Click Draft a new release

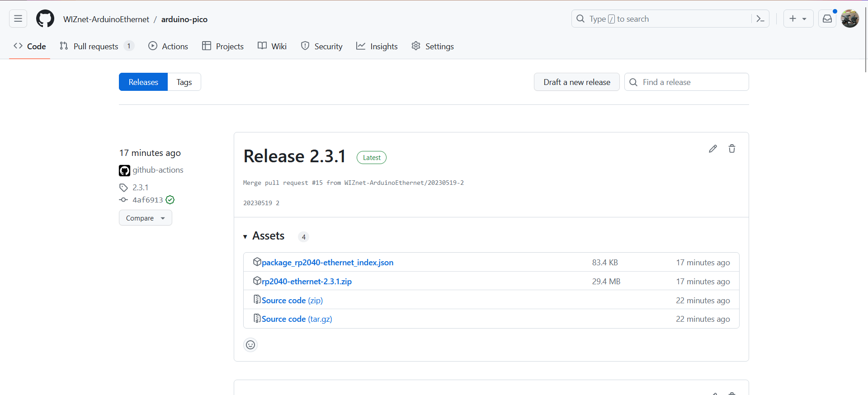click(577, 82)
